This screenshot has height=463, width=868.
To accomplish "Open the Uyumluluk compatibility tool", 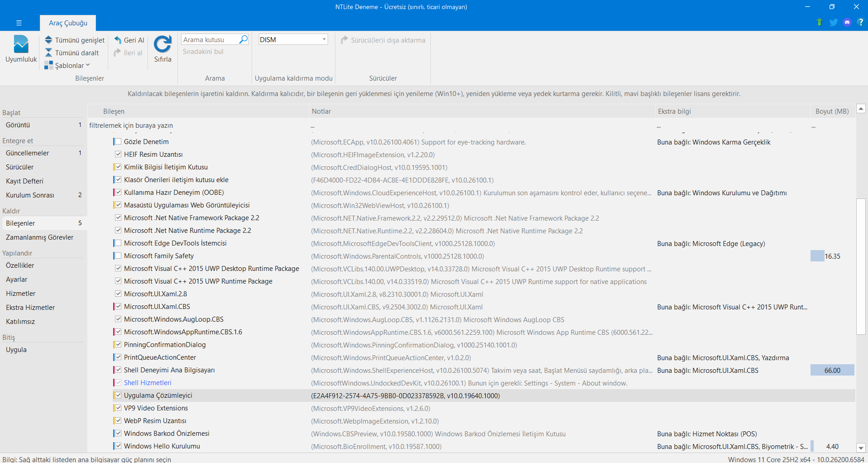I will [21, 49].
